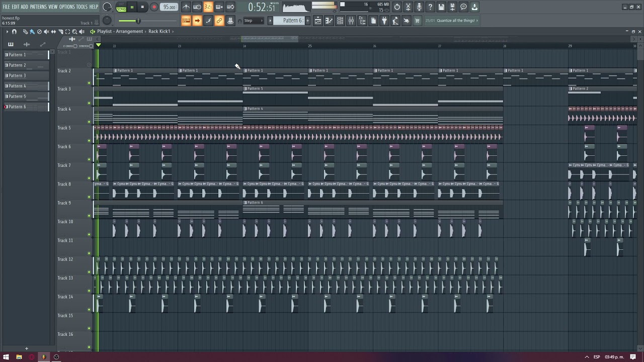This screenshot has height=362, width=644.
Task: Click the scissors one-click audio recording icon
Action: click(408, 7)
